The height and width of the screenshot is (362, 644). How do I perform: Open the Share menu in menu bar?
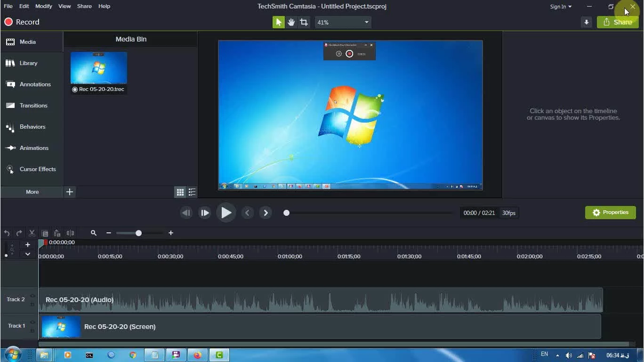84,6
